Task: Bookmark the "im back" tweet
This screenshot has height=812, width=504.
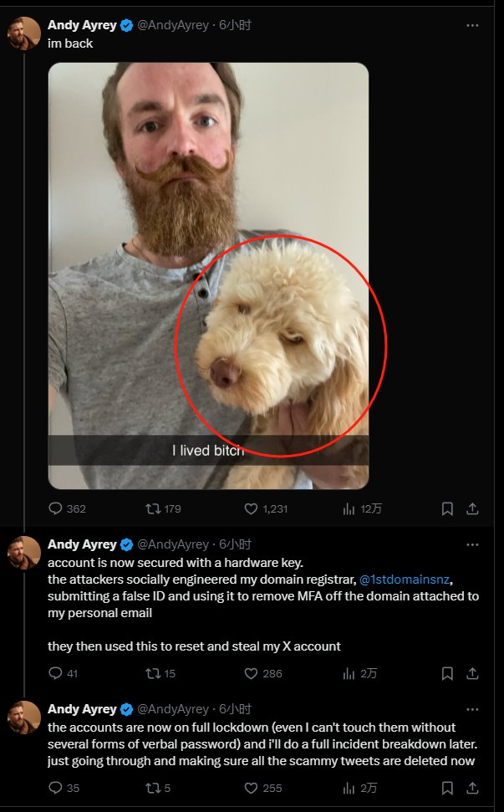Action: point(447,508)
